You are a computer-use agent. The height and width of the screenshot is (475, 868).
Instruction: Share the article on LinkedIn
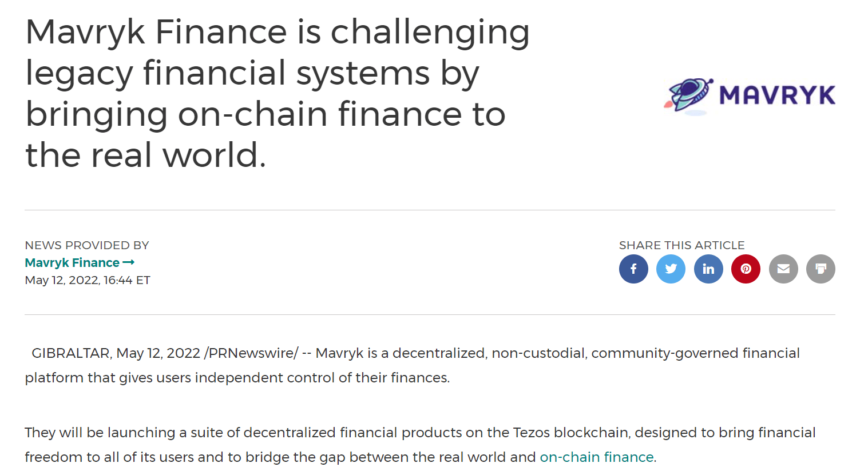[708, 269]
